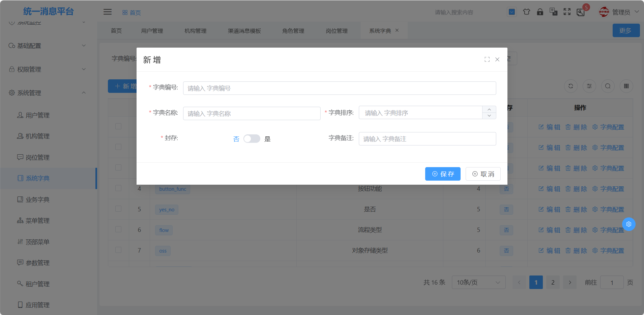Check the first table row checkbox
644x315 pixels.
coord(118,126)
